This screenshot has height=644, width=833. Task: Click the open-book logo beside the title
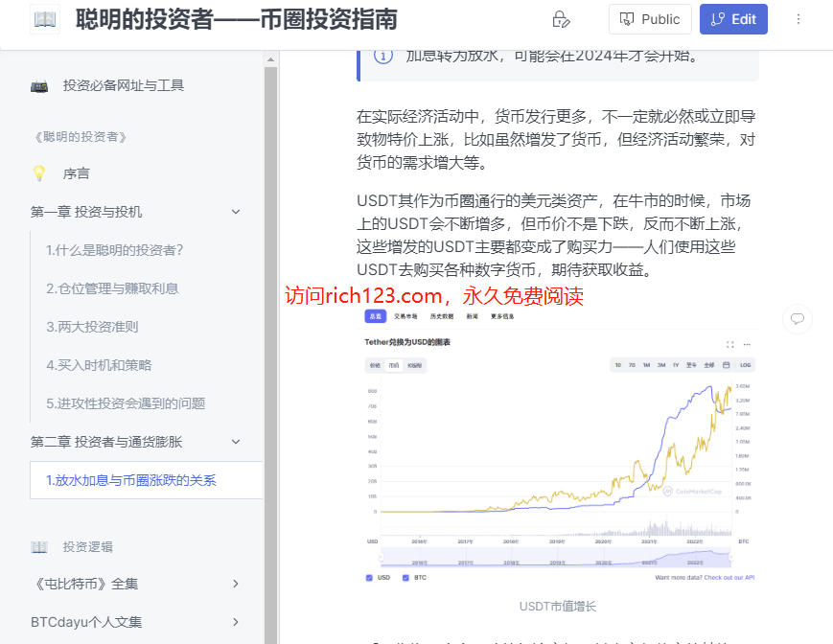pos(45,19)
